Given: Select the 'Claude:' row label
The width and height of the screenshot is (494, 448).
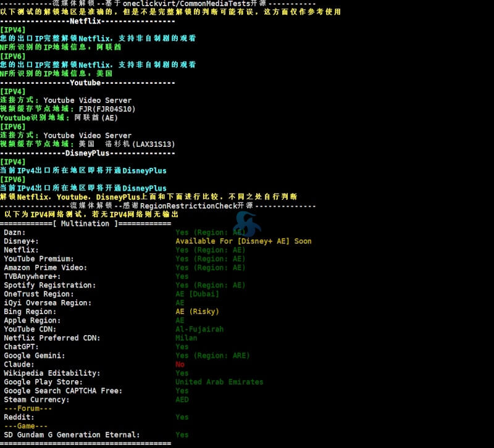Looking at the screenshot, I should [19, 364].
